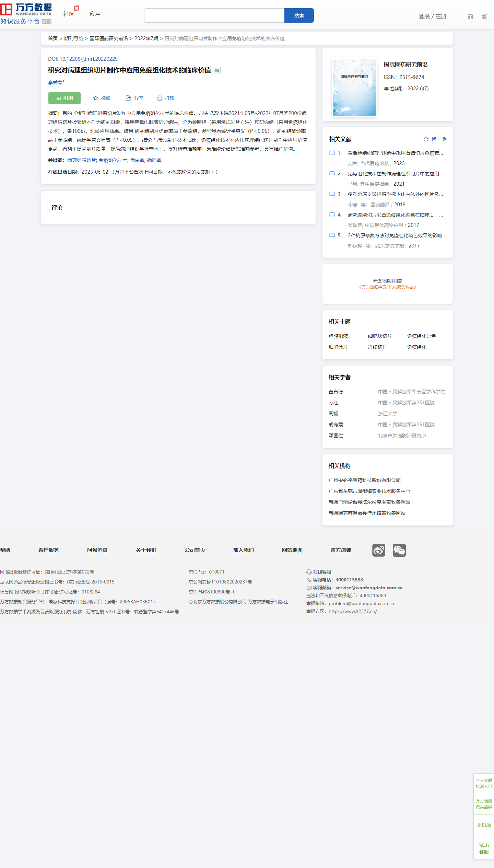The height and width of the screenshot is (868, 494).
Task: Click book icon beside related article 4
Action: click(x=332, y=215)
